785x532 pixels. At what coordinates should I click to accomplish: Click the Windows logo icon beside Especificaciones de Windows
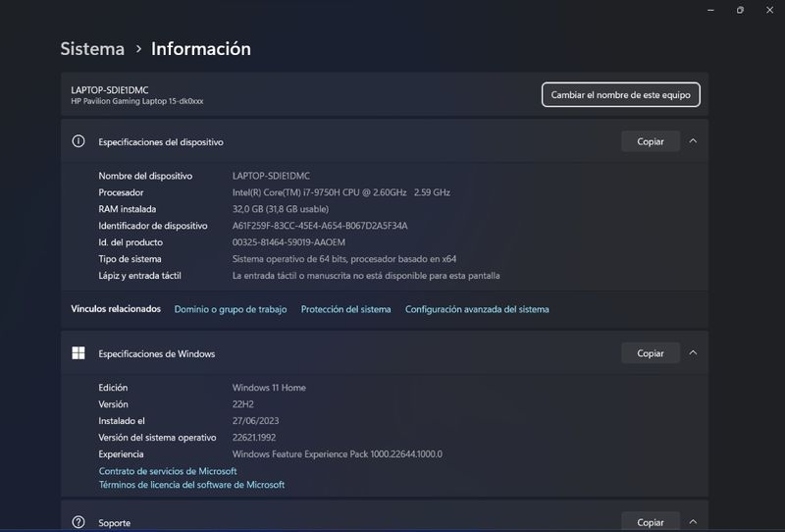[x=78, y=353]
